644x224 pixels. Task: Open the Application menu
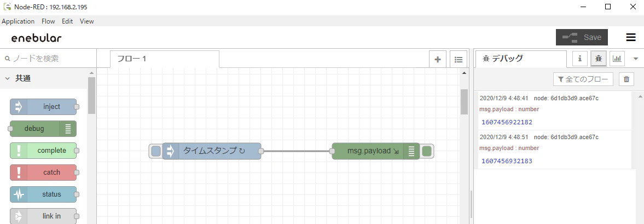tap(18, 21)
